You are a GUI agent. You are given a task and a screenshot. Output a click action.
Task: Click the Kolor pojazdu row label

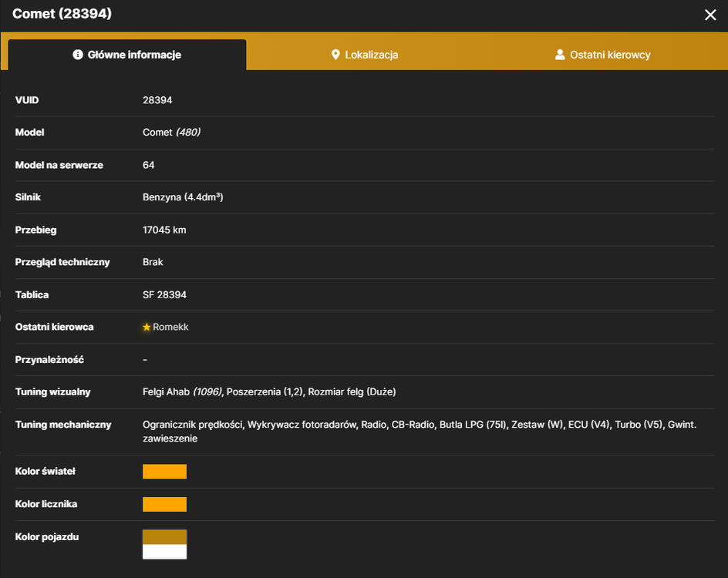tap(47, 536)
